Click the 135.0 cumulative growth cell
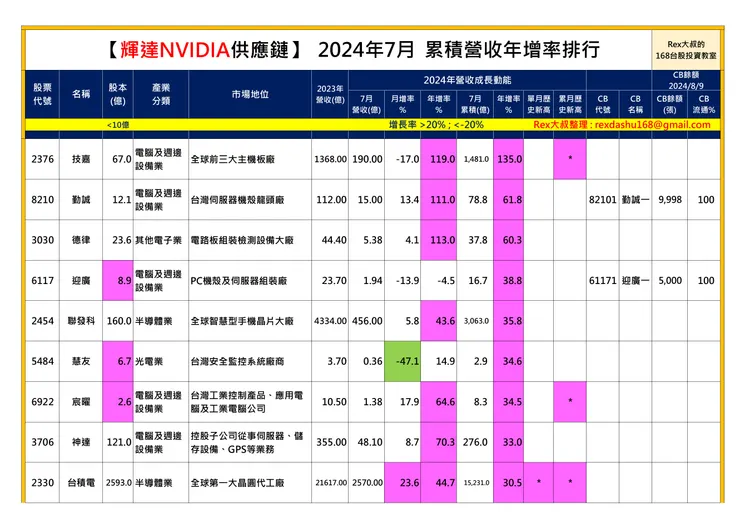 [509, 159]
